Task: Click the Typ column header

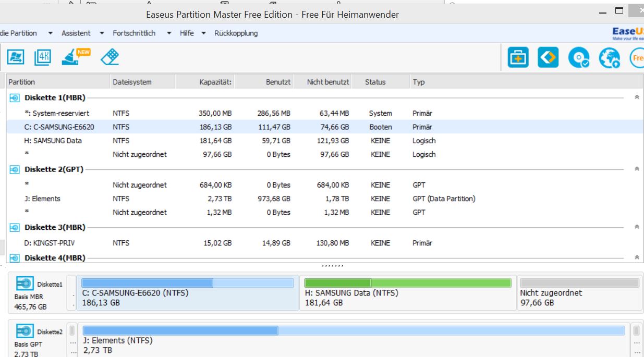Action: [526, 82]
